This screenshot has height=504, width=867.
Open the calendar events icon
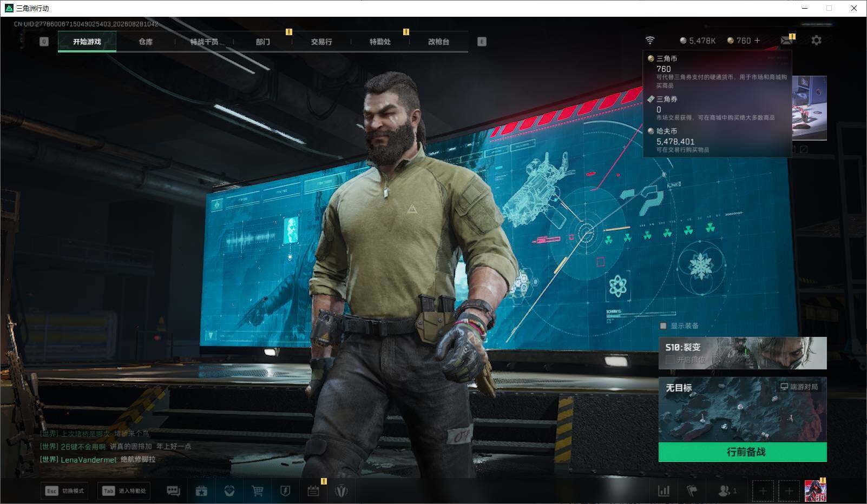point(313,491)
